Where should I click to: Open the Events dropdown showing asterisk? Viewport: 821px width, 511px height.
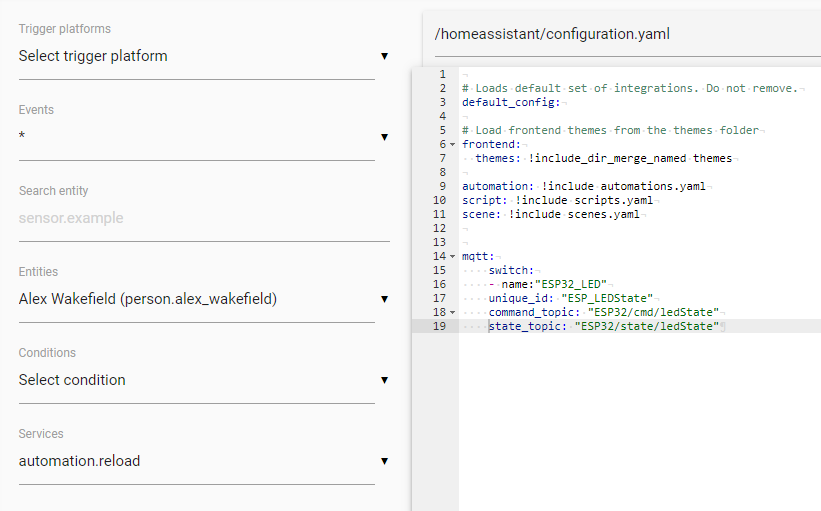click(x=204, y=137)
